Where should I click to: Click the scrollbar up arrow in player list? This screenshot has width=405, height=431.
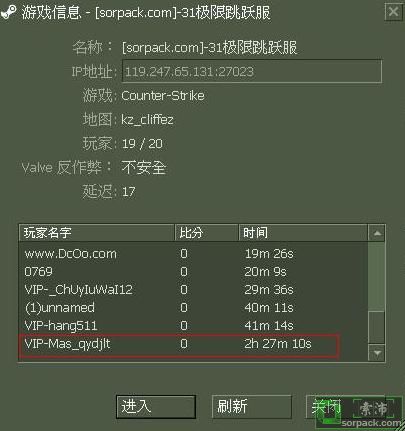coord(377,233)
